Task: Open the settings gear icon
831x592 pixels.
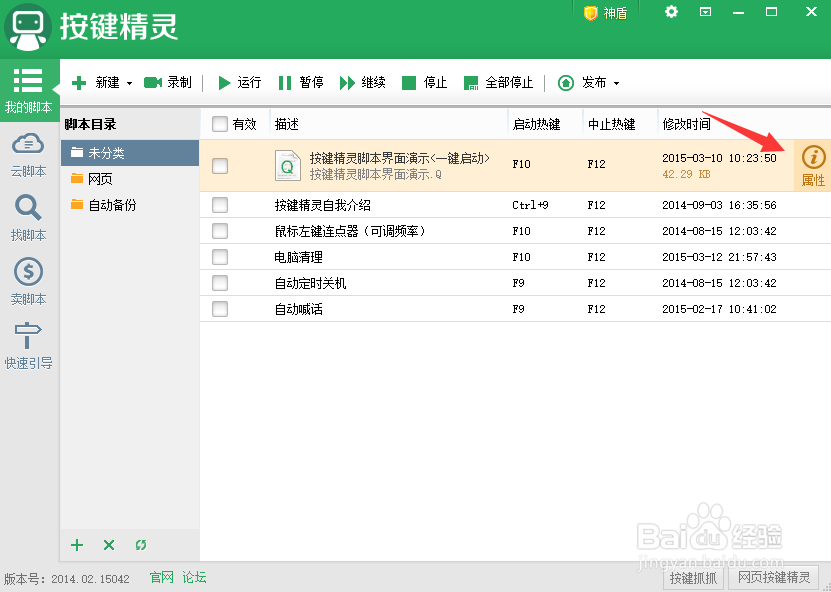Action: point(671,12)
